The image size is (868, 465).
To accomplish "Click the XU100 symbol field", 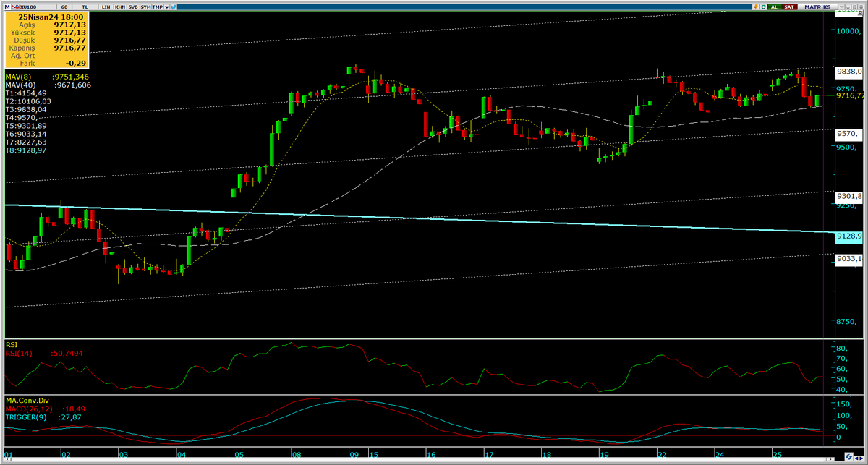I will (x=38, y=7).
